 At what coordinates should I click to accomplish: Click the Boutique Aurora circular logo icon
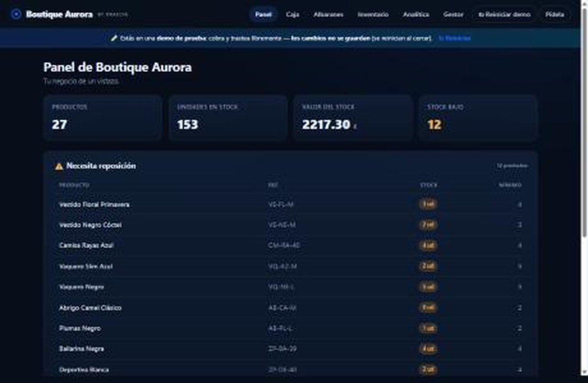click(x=16, y=14)
